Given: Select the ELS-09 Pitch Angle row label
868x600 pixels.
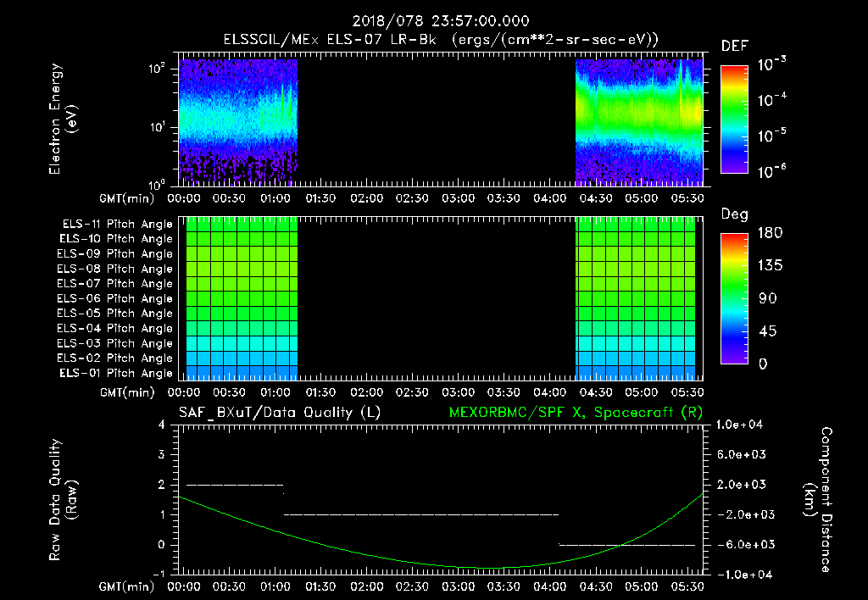Looking at the screenshot, I should 115,254.
